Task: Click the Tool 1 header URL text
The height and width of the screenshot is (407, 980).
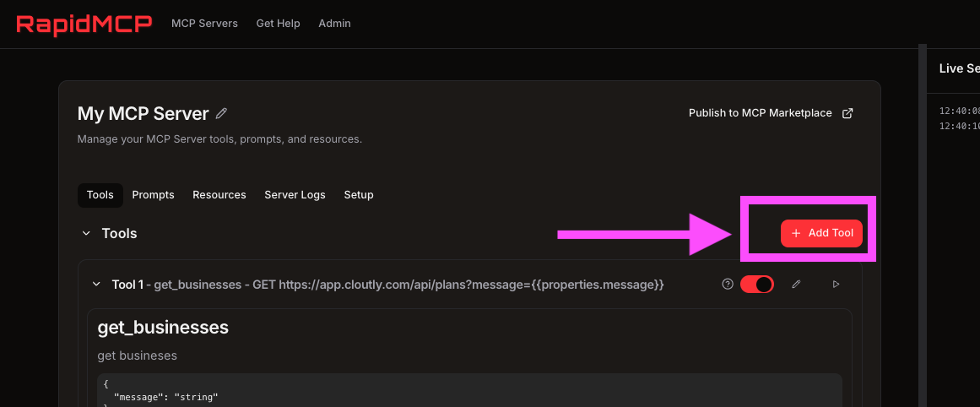Action: [x=471, y=285]
